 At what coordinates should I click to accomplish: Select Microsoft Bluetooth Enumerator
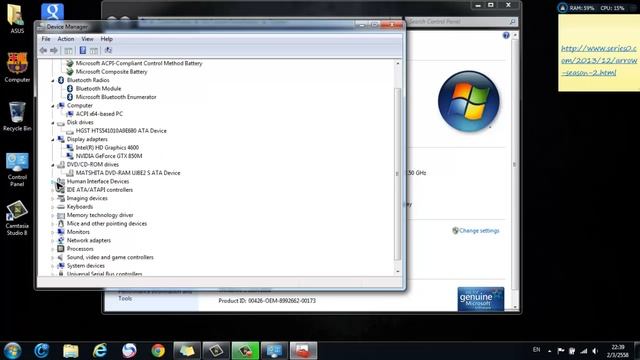(116, 97)
